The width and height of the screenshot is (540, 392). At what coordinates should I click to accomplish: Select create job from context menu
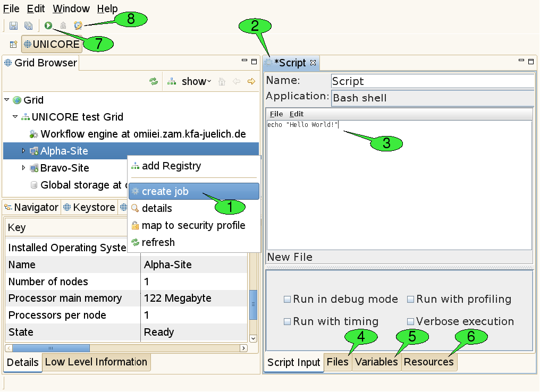(x=165, y=191)
